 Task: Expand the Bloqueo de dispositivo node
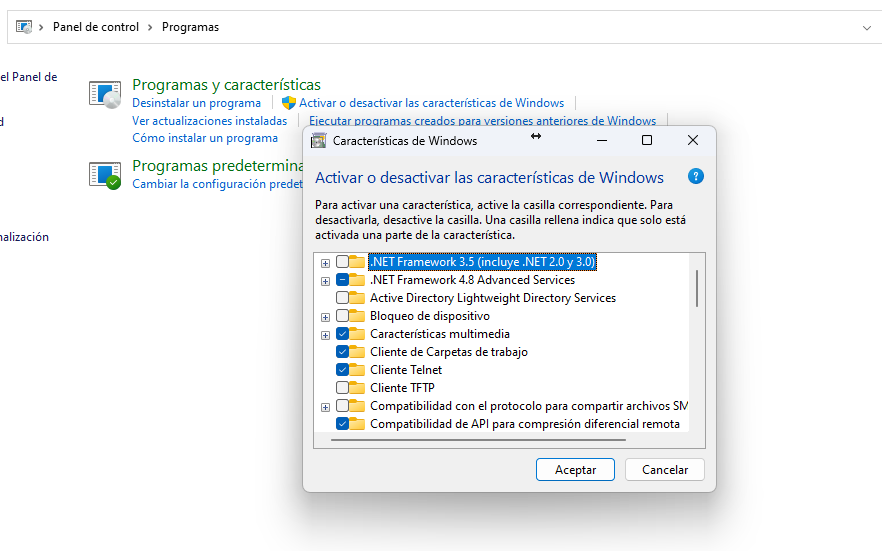click(x=325, y=317)
